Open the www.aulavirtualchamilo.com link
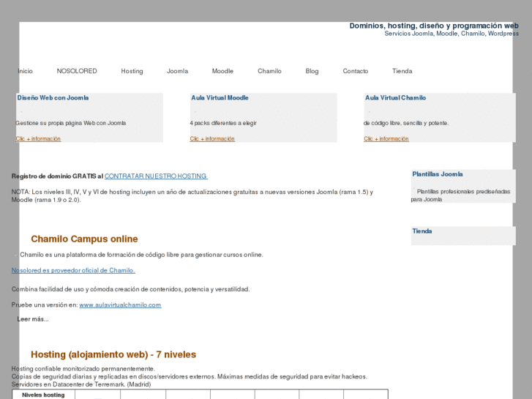The image size is (532, 399). [x=120, y=305]
